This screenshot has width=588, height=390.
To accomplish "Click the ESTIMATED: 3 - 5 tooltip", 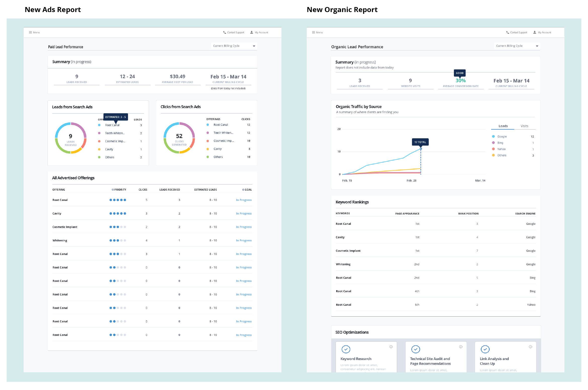I will [115, 117].
